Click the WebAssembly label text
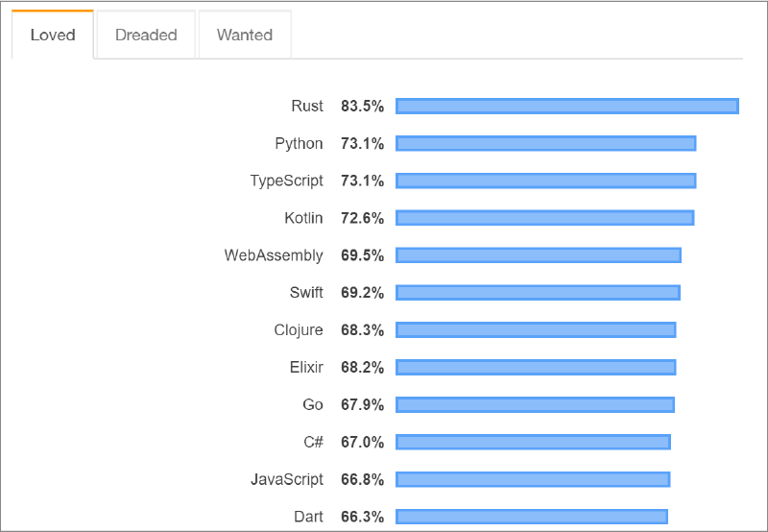Image resolution: width=768 pixels, height=532 pixels. click(274, 255)
